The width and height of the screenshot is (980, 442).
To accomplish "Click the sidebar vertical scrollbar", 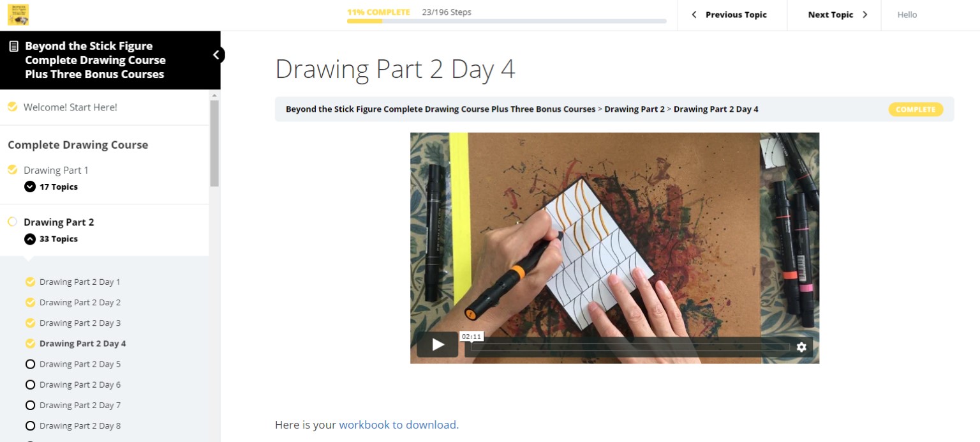I will 214,142.
